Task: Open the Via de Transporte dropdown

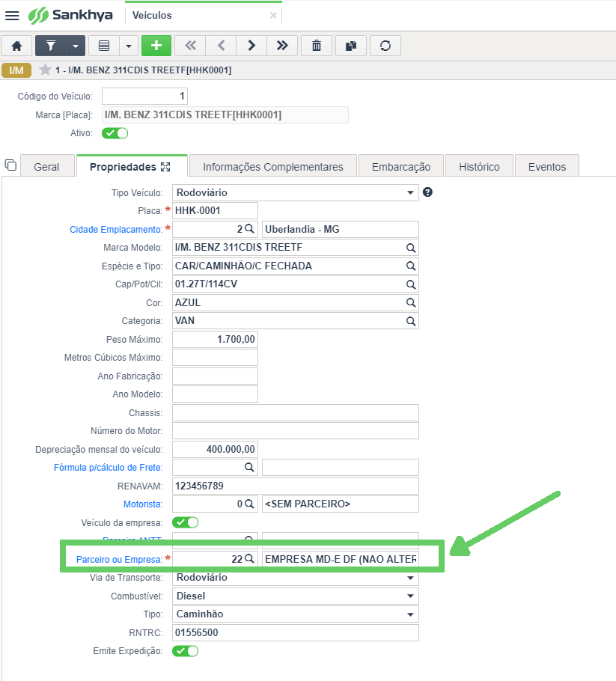Action: point(296,578)
